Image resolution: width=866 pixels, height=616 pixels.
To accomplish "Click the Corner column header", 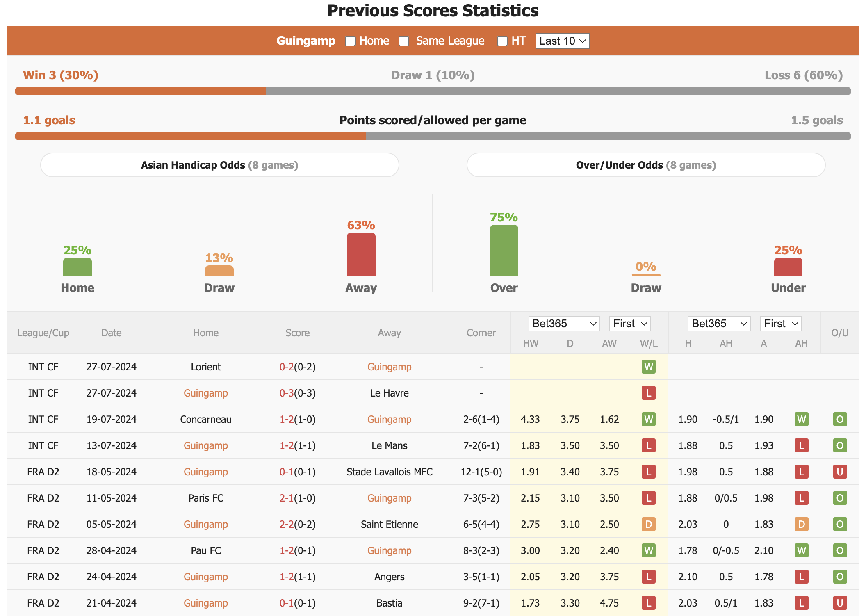I will point(481,333).
